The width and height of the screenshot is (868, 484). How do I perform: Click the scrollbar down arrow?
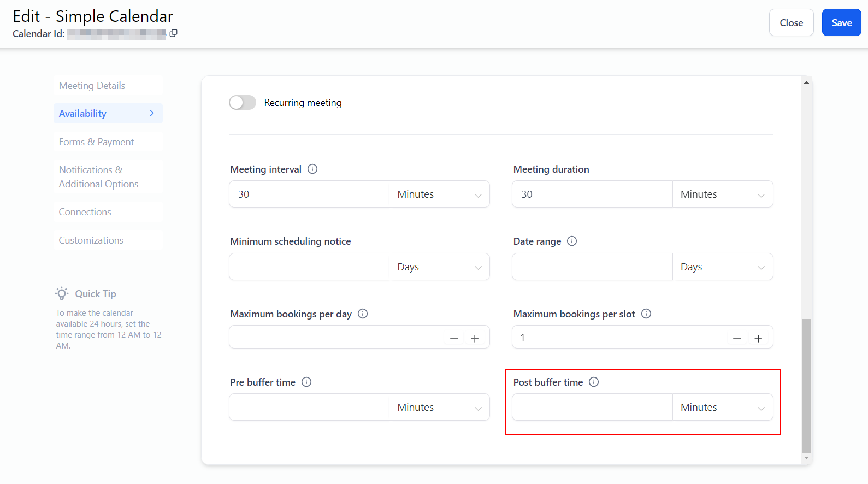coord(806,458)
